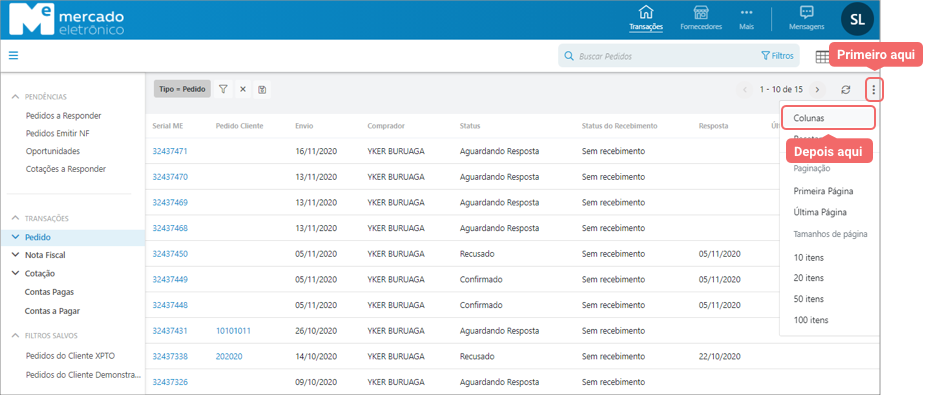Collapse the Transações section

[16, 218]
